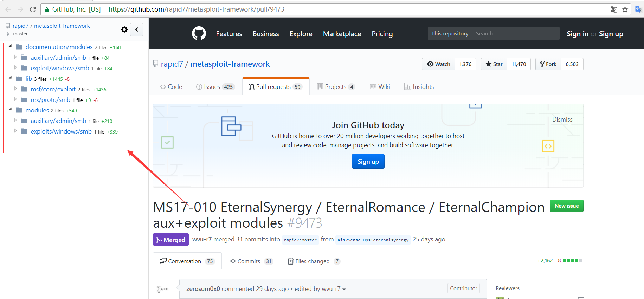The height and width of the screenshot is (299, 644).
Task: Fork the repository using the Fork button
Action: pyautogui.click(x=548, y=64)
